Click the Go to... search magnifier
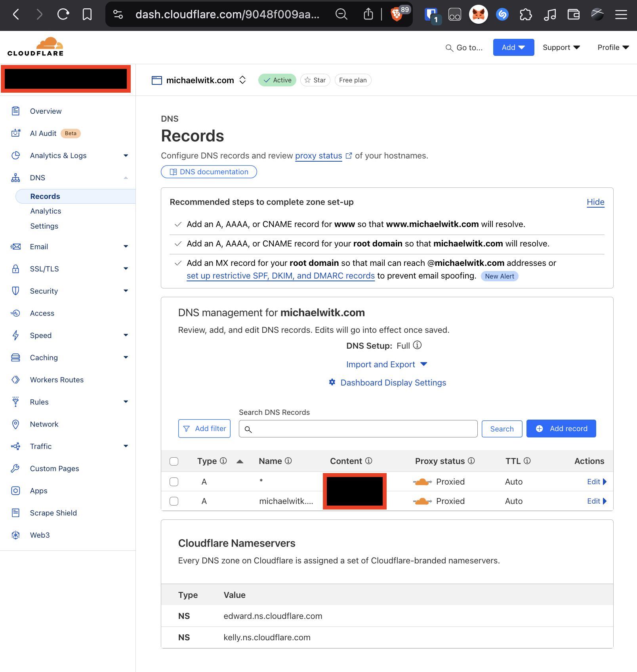The height and width of the screenshot is (672, 637). (x=449, y=48)
